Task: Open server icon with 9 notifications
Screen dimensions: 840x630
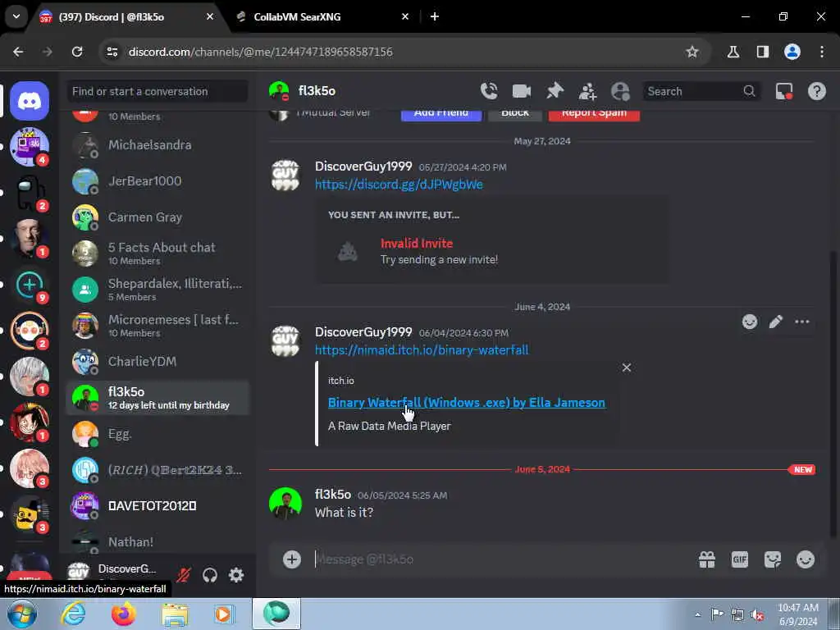Action: [30, 285]
